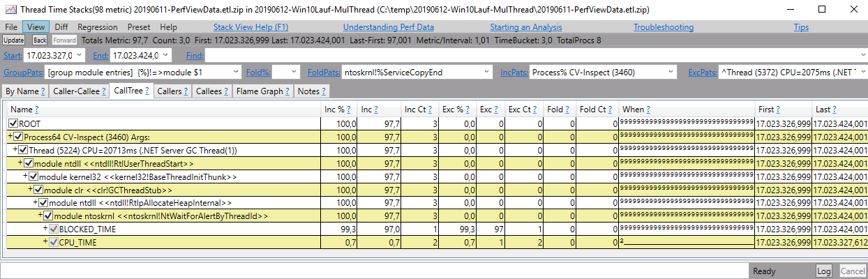Open the Log button in status bar

824,271
